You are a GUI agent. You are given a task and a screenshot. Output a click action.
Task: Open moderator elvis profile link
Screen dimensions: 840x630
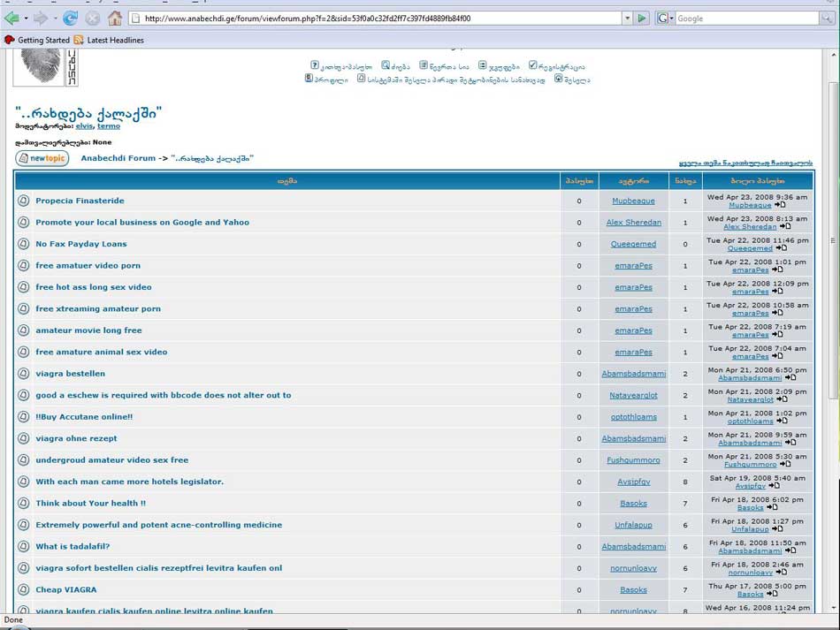click(x=84, y=126)
